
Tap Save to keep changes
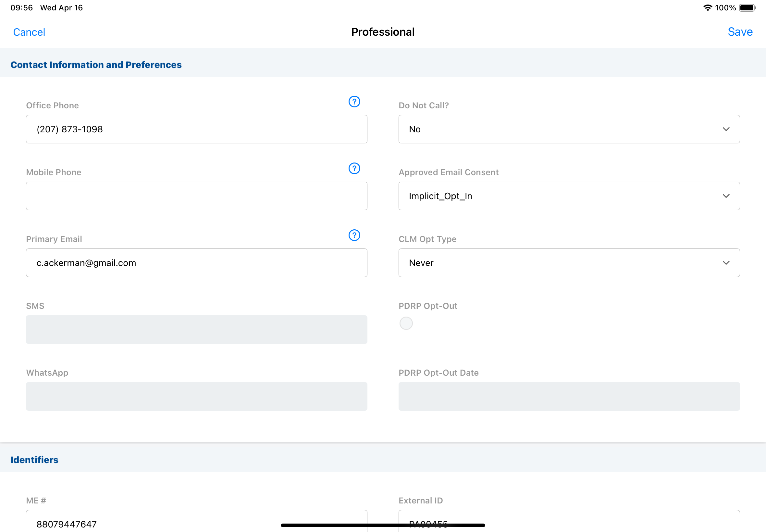tap(740, 32)
